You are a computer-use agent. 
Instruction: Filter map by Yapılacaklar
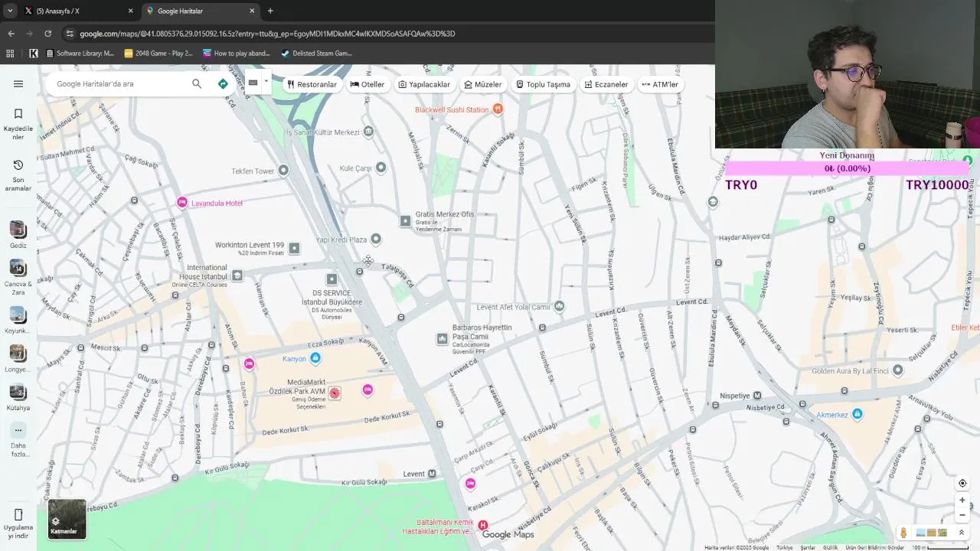click(x=424, y=84)
